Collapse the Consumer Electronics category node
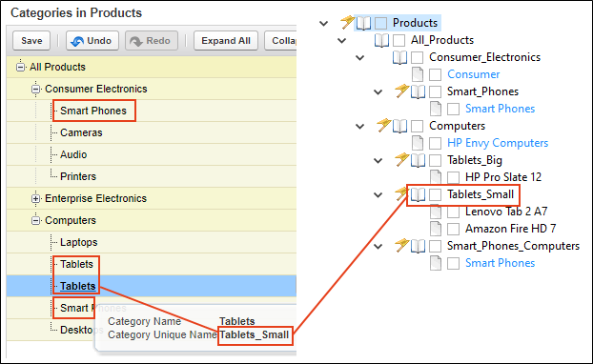Viewport: 593px width, 364px height. point(35,89)
